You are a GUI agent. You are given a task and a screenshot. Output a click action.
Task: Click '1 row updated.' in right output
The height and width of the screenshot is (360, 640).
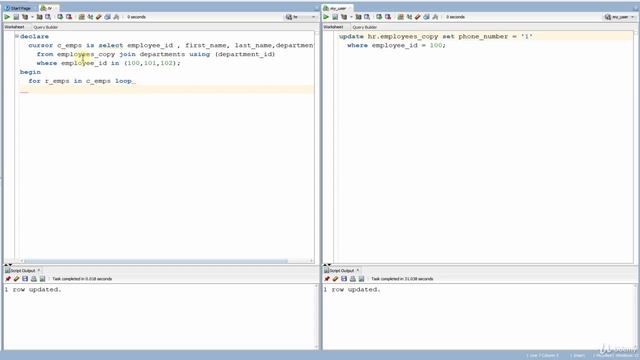point(352,289)
